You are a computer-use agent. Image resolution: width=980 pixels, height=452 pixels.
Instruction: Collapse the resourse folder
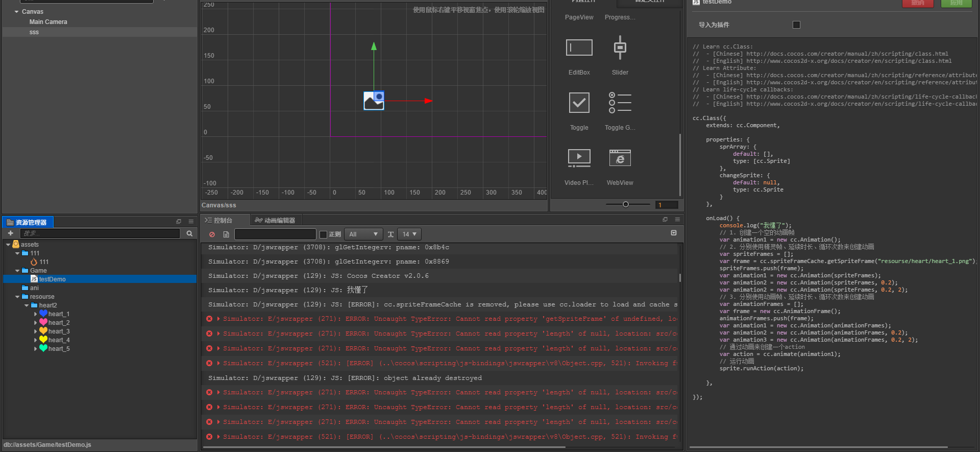tap(17, 297)
